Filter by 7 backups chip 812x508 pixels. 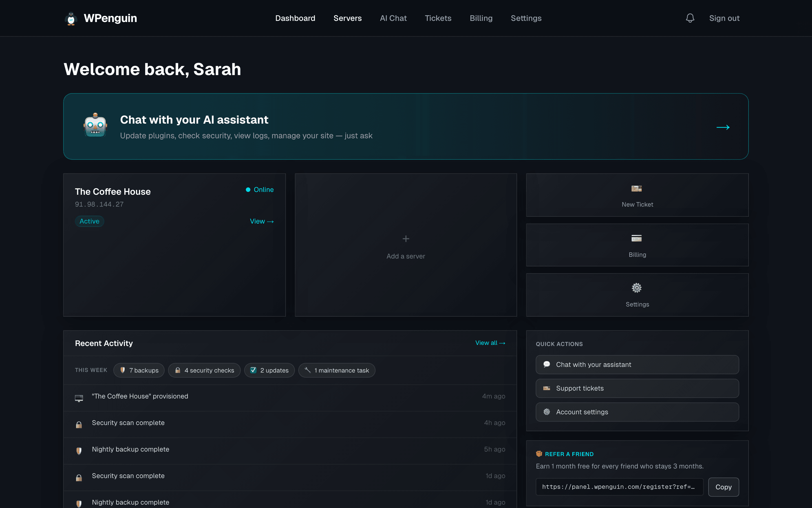139,370
